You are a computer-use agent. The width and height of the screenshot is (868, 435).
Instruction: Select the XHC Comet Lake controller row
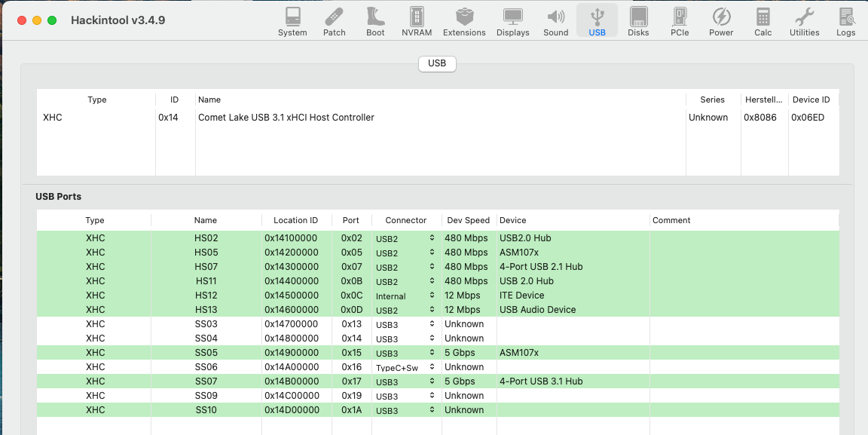tap(286, 118)
